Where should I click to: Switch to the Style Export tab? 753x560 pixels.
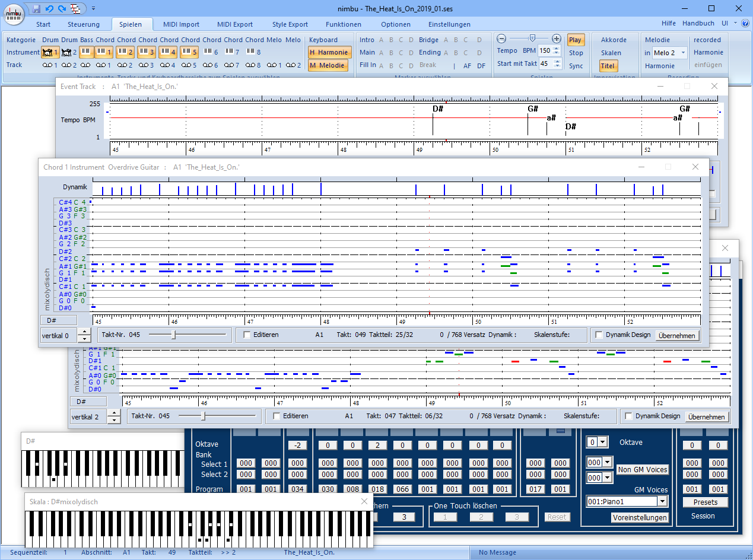point(290,24)
